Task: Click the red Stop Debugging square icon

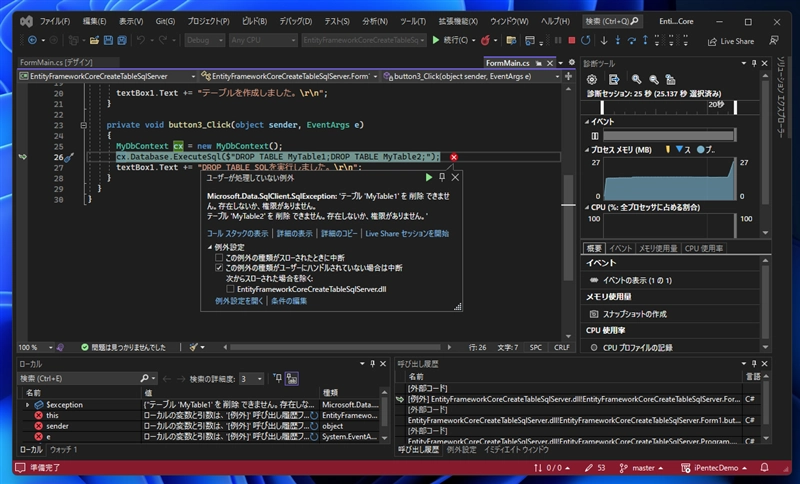Action: 572,40
